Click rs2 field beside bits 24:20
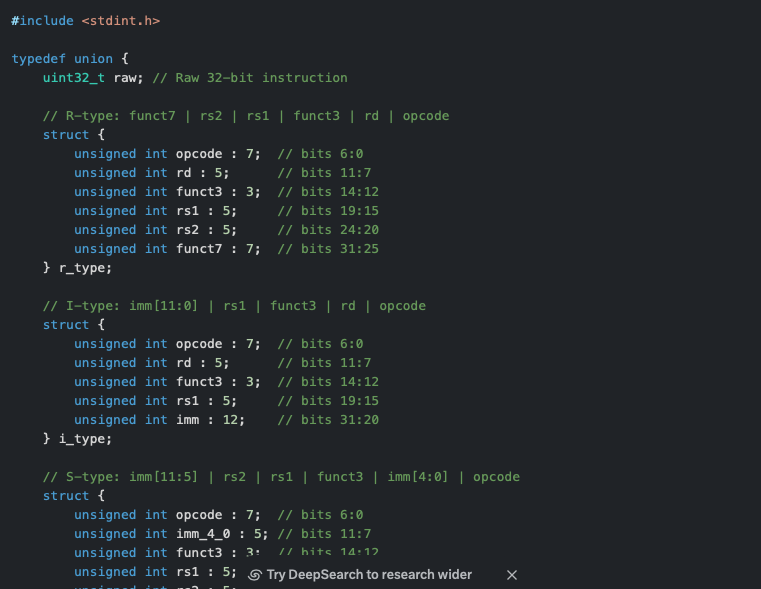Screen dimensions: 761x589 click(x=155, y=230)
